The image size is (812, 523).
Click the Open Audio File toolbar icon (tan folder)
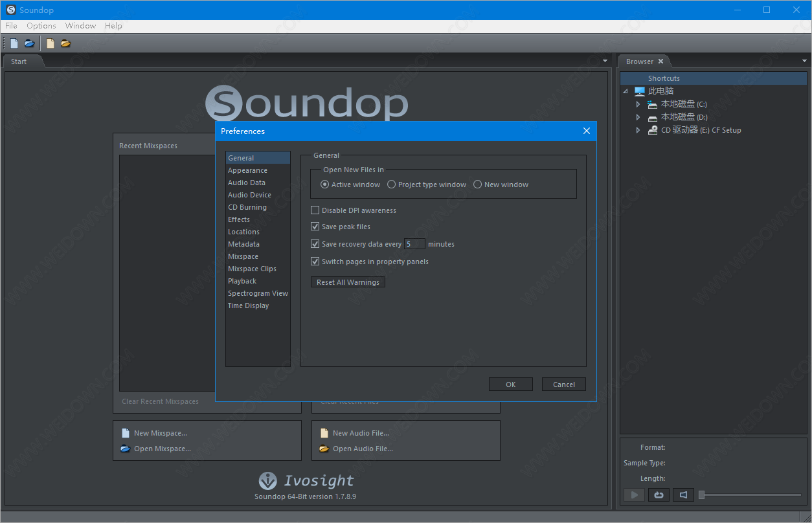(65, 43)
